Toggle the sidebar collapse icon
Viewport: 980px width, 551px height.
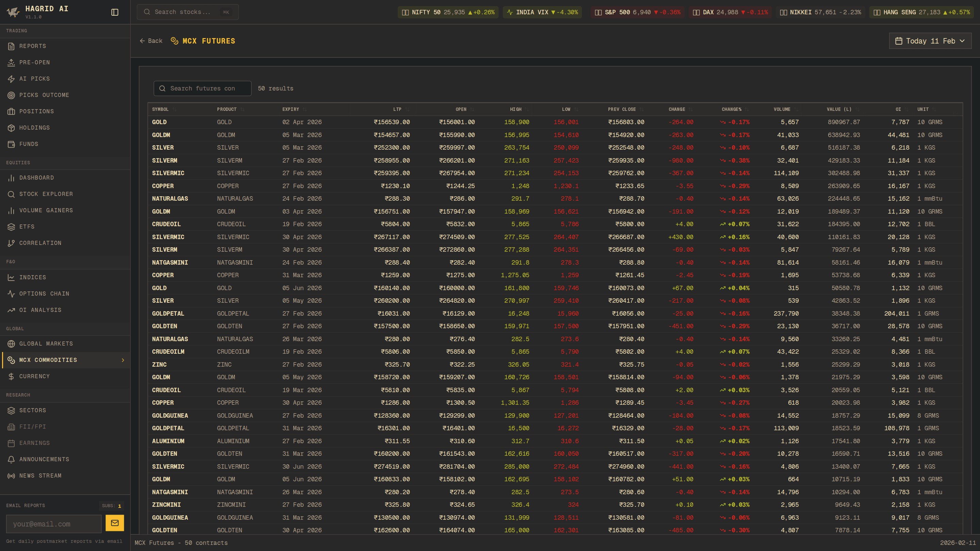(x=115, y=12)
